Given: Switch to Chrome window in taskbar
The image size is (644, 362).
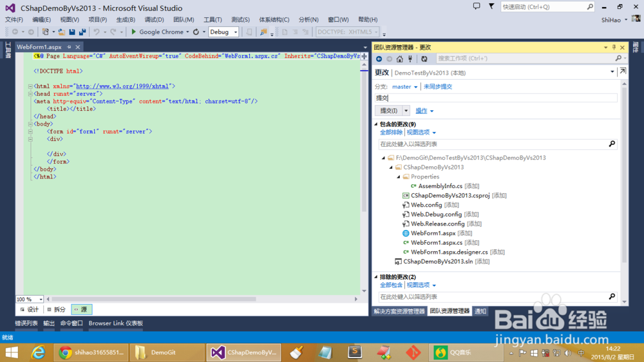Looking at the screenshot, I should click(91, 352).
